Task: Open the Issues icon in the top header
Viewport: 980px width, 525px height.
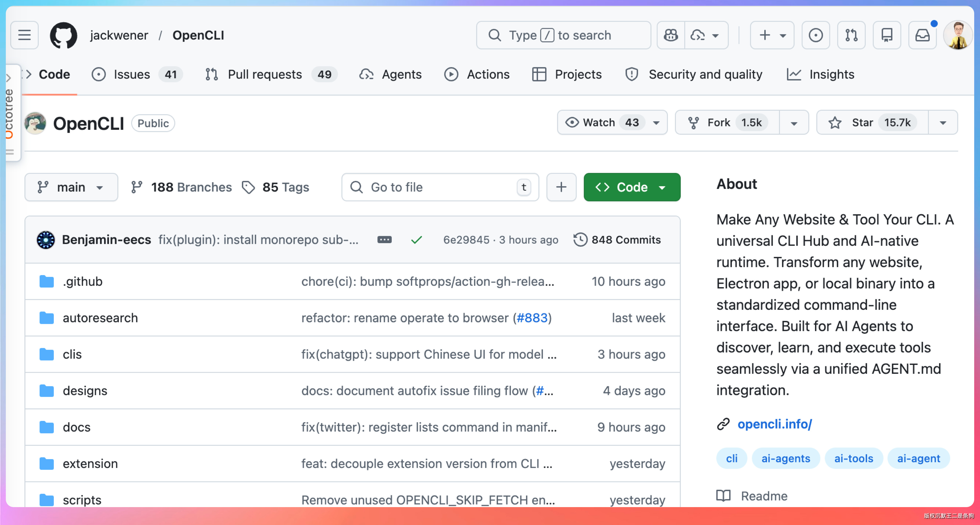Action: coord(815,35)
